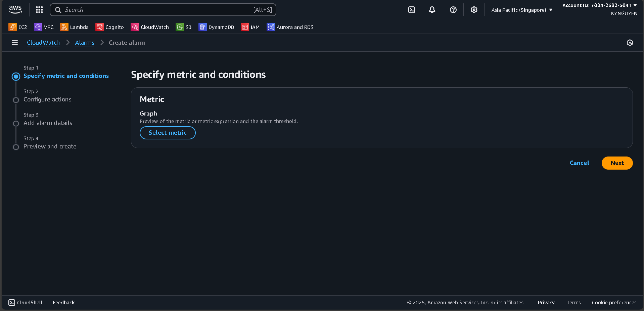
Task: Go to the Alarms breadcrumb
Action: [x=84, y=43]
